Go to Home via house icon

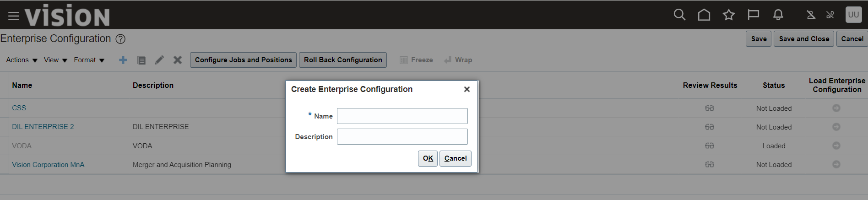[x=704, y=15]
